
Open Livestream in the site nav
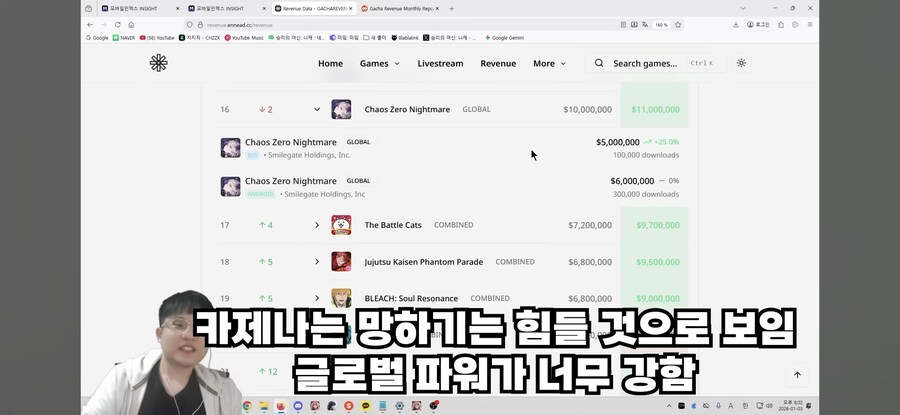(440, 63)
